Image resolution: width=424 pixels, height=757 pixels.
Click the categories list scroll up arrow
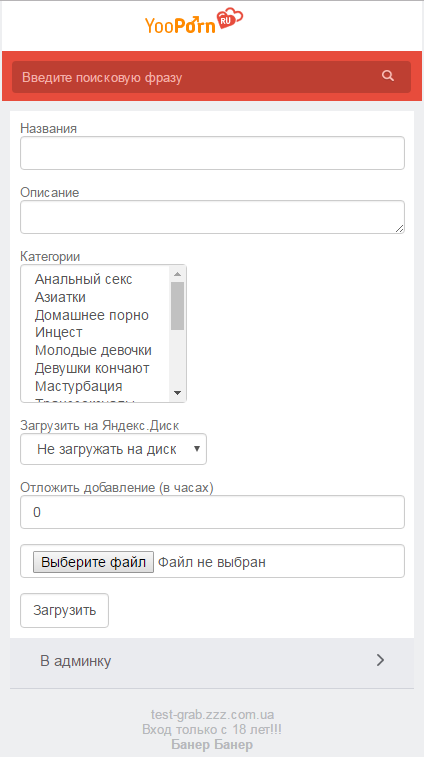pos(177,274)
